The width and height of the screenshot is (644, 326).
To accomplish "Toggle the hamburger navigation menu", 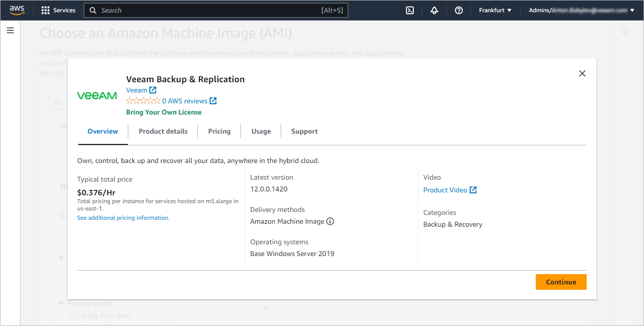I will click(x=10, y=31).
